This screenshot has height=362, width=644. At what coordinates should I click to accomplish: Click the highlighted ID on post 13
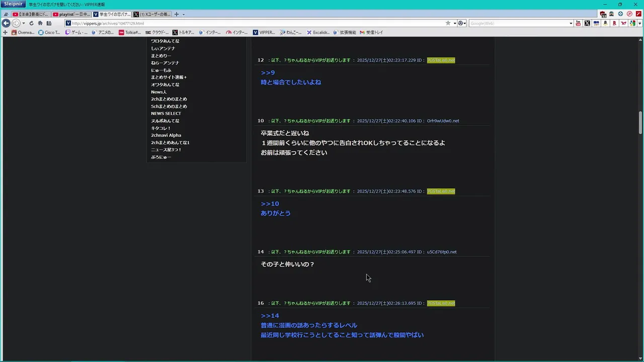click(x=441, y=191)
